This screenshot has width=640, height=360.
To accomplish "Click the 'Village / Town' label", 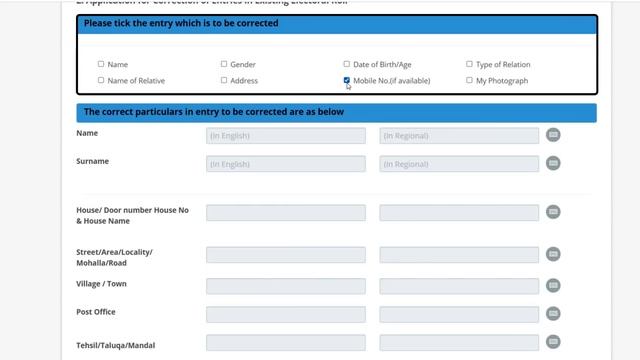I will 101,284.
